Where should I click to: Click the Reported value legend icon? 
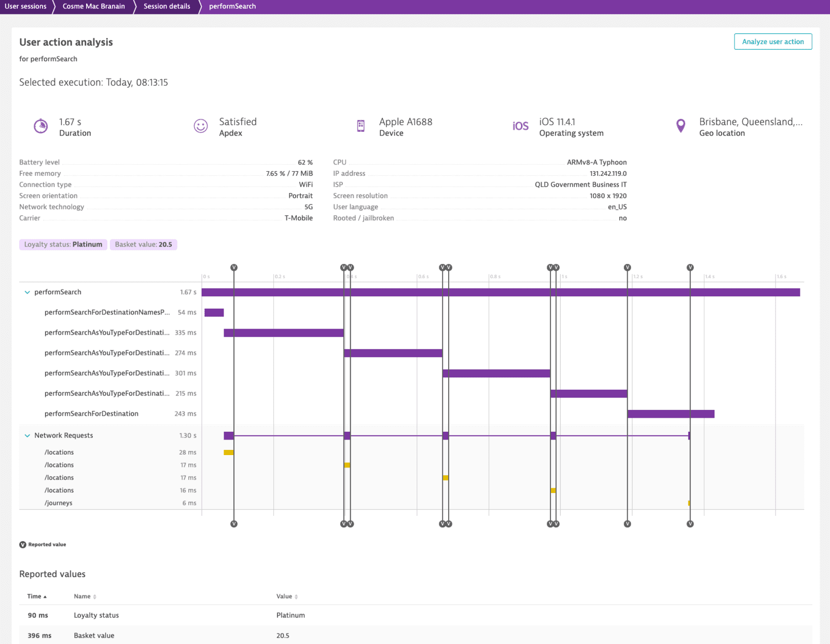click(x=22, y=544)
